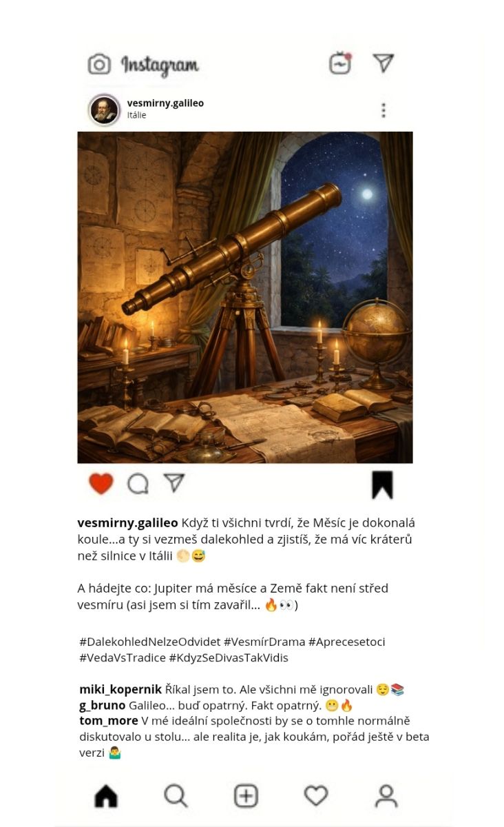Open the Itálie location link

136,115
